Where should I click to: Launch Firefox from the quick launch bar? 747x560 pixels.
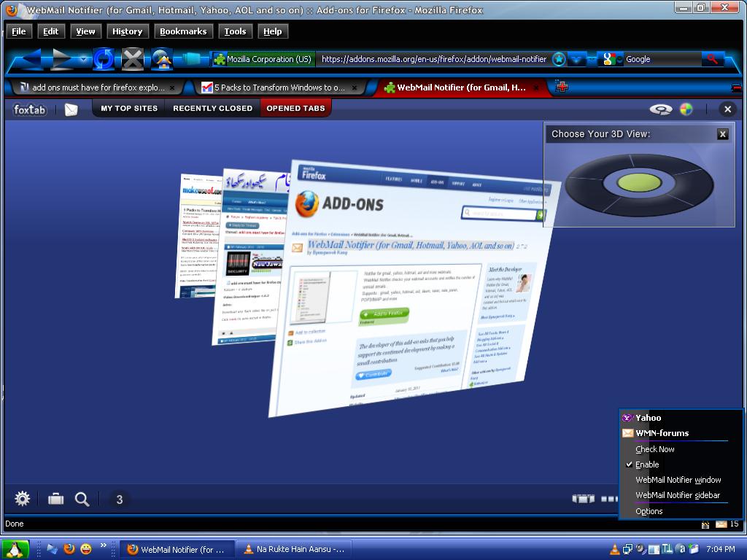coord(69,549)
